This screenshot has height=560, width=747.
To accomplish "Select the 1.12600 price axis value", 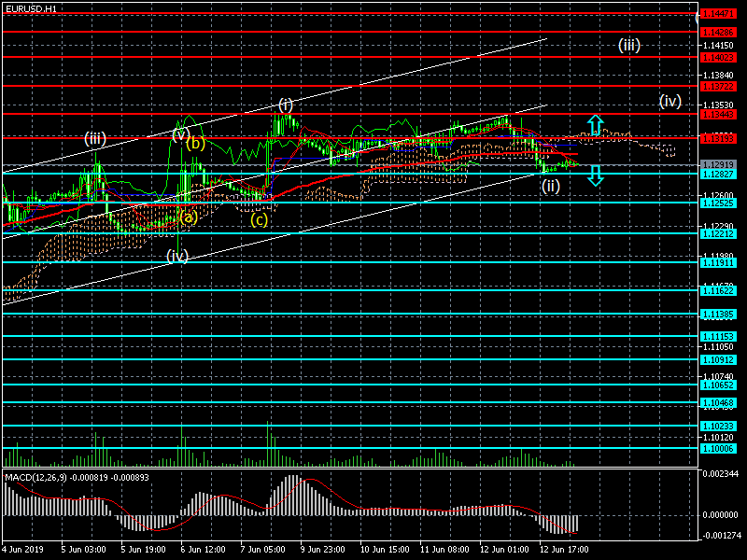I will tap(718, 195).
